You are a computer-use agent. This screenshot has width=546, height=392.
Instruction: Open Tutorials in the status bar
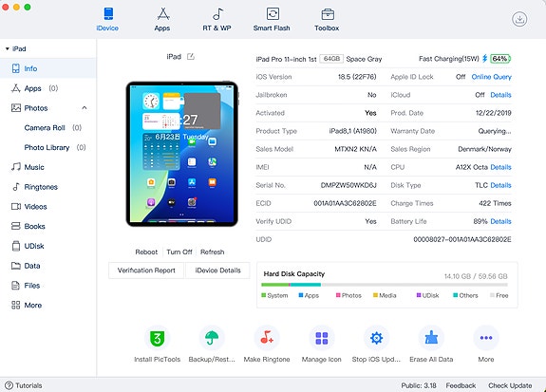pyautogui.click(x=24, y=385)
